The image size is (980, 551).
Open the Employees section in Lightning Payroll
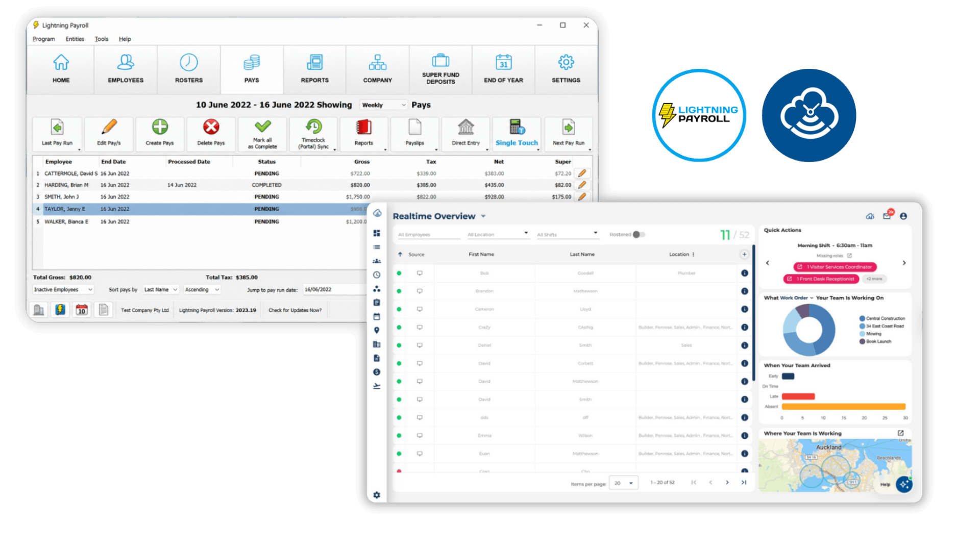[x=126, y=69]
